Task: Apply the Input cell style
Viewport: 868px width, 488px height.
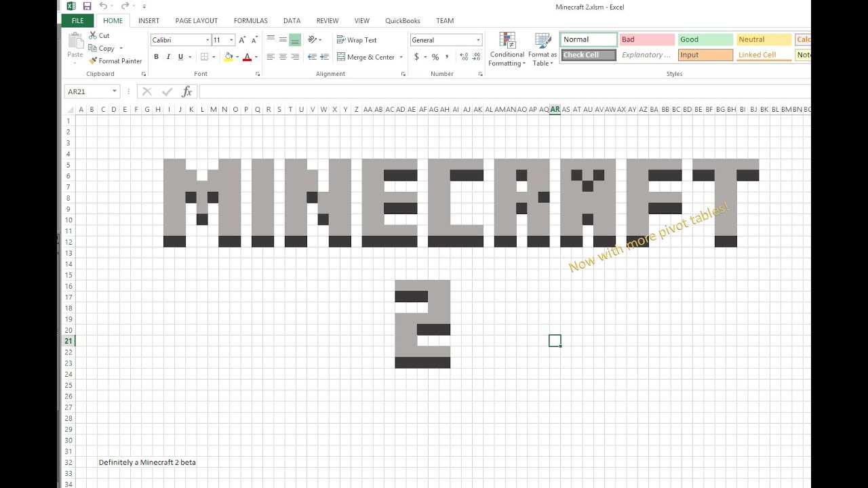Action: [x=705, y=55]
